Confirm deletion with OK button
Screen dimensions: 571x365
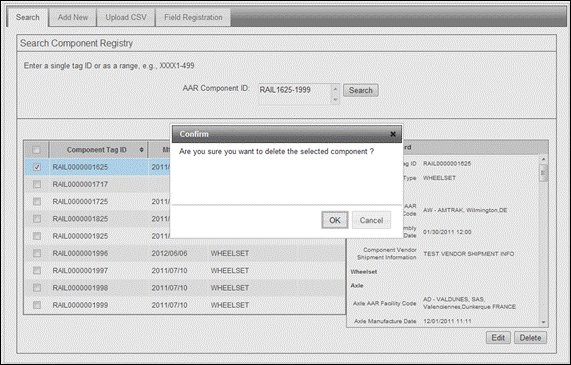click(335, 220)
